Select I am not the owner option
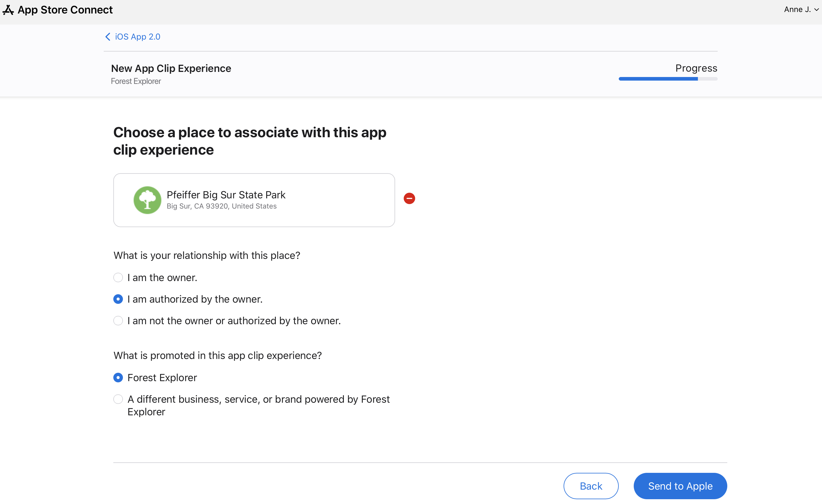Image resolution: width=822 pixels, height=504 pixels. pos(118,321)
